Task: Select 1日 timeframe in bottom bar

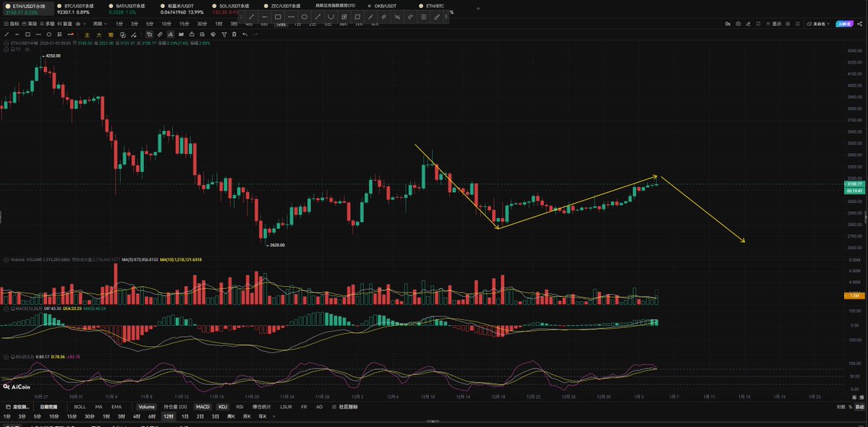Action: [x=184, y=416]
